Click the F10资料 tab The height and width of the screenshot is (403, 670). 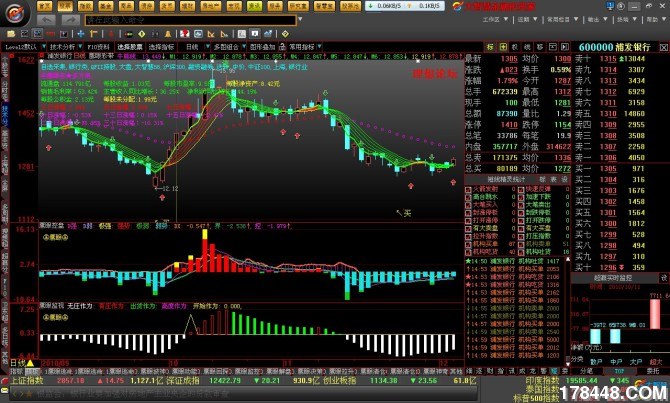(99, 47)
